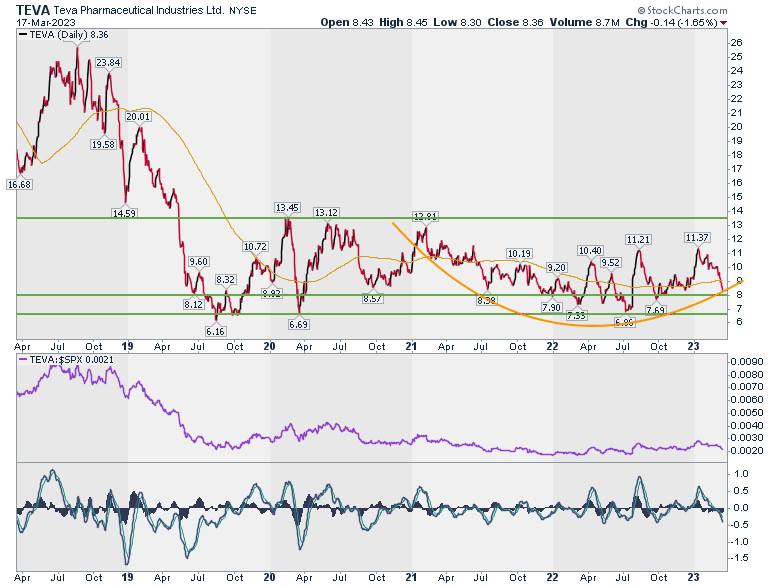Viewport: 780px width, 586px height.
Task: Click the 6.69 low label
Action: (x=298, y=324)
